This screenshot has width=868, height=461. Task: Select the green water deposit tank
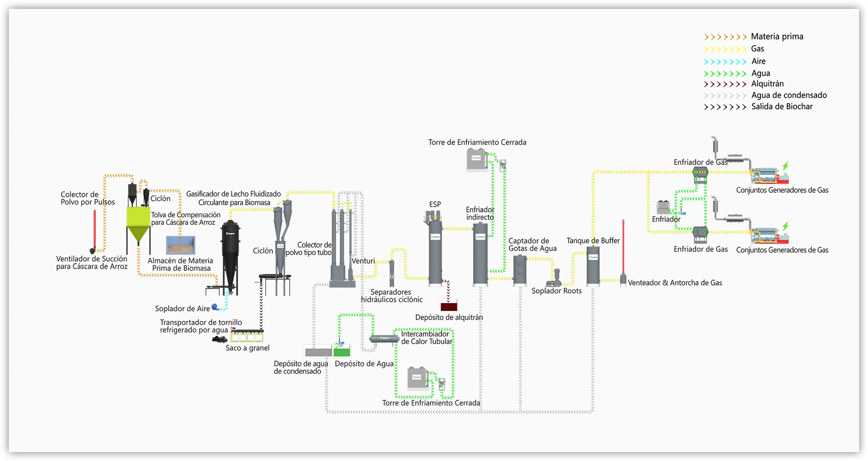point(341,352)
